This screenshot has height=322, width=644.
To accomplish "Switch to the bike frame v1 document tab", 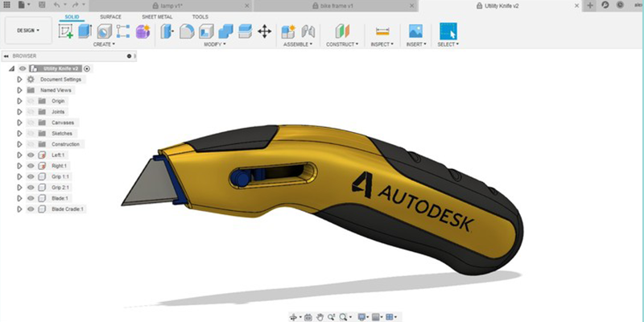I will pos(336,6).
